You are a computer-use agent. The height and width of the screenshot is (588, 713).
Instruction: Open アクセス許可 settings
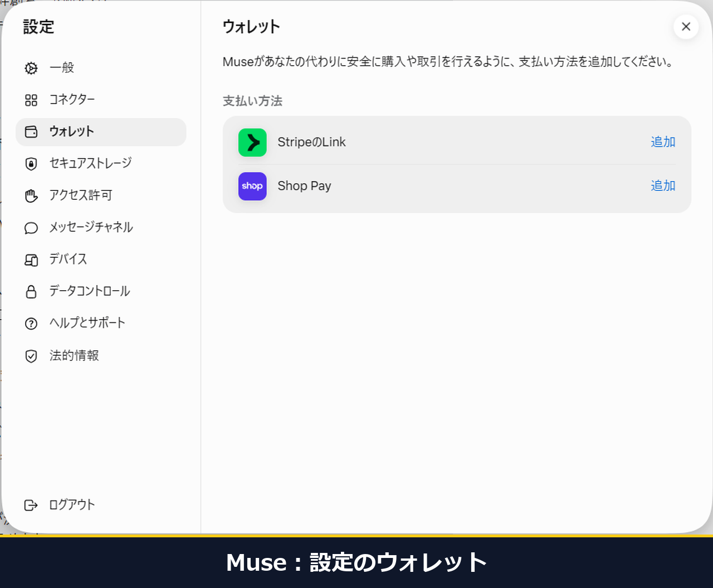(101, 195)
